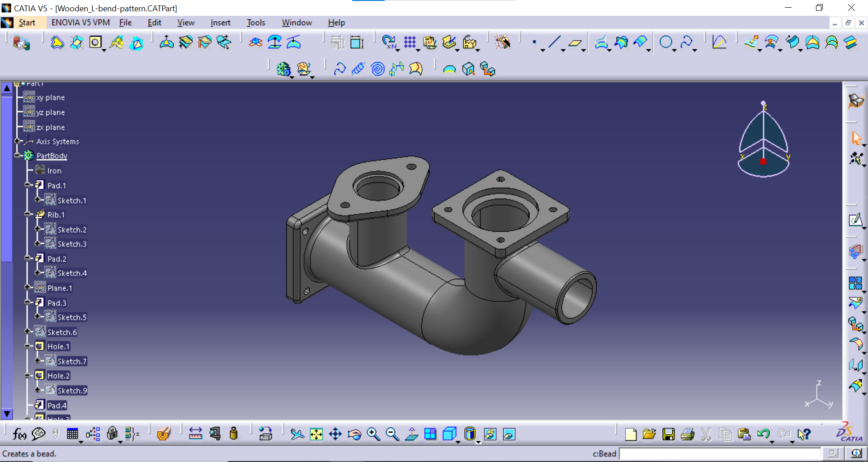Select PartBody in the tree
The height and width of the screenshot is (462, 868).
[x=52, y=156]
